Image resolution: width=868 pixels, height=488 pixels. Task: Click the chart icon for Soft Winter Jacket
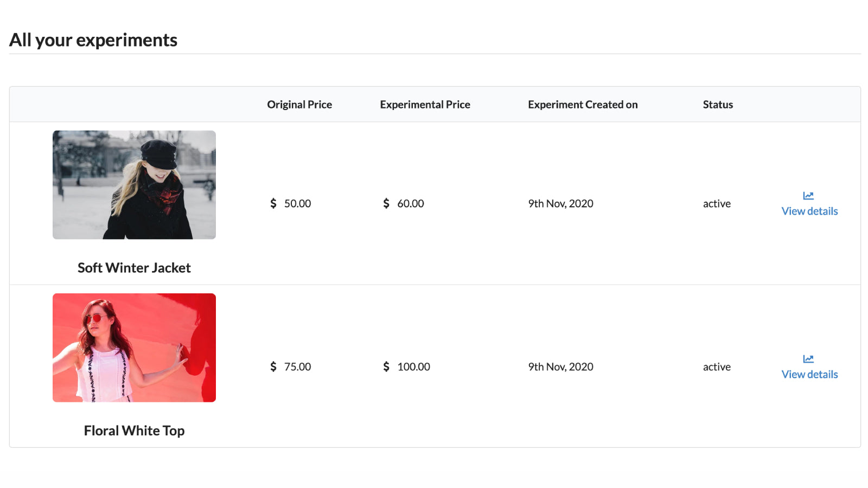coord(808,196)
